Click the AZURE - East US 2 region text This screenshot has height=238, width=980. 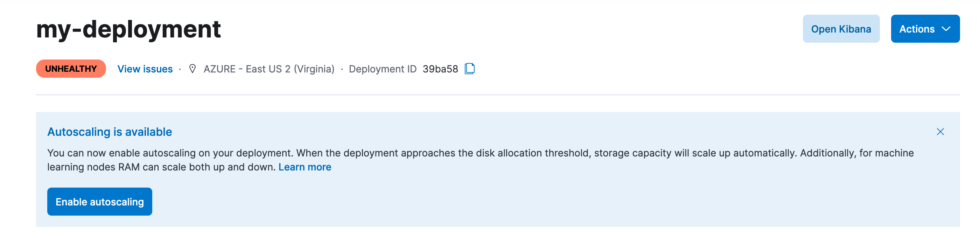268,69
